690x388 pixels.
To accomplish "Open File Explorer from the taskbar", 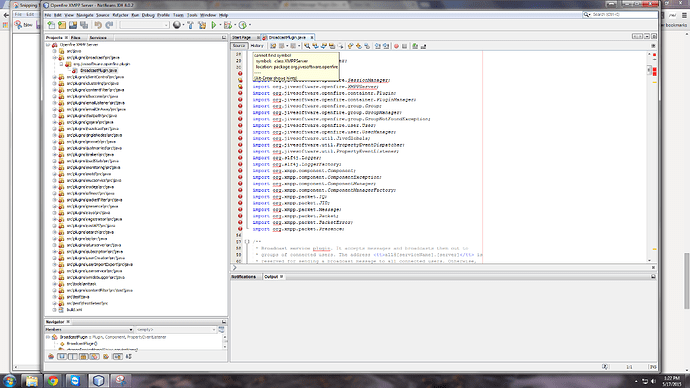I will (x=31, y=381).
